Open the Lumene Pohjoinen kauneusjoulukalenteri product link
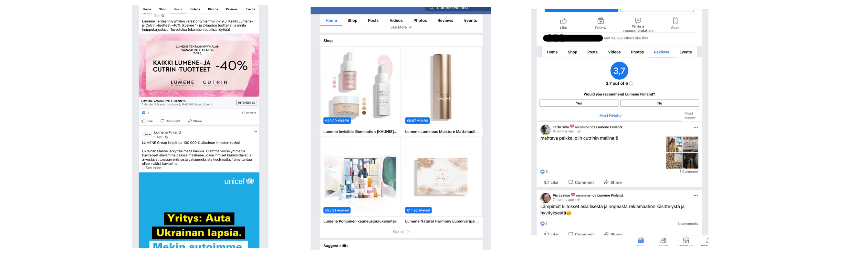 [360, 221]
